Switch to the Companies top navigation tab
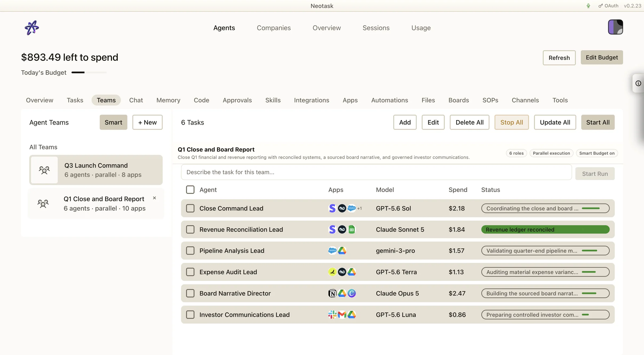Screen dimensions: 644x355 click(274, 28)
